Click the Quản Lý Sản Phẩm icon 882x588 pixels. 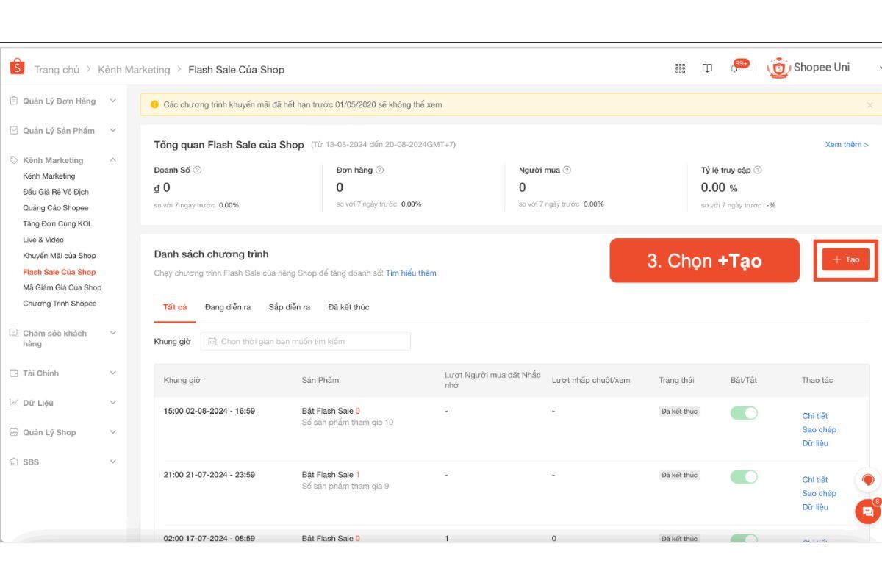click(x=14, y=130)
